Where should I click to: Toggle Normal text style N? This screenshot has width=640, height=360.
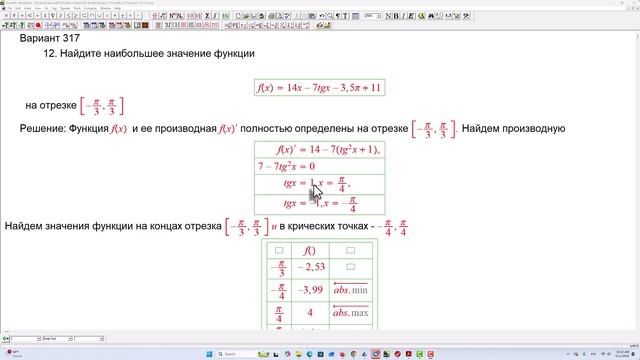(388, 16)
